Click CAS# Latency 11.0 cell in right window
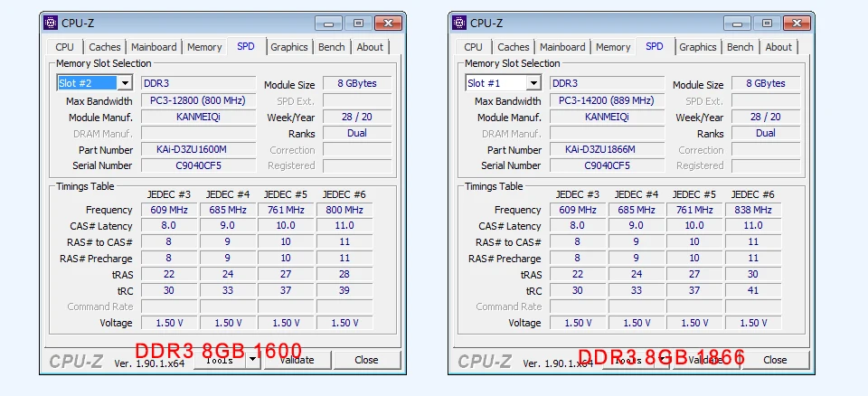868x396 pixels. click(x=753, y=225)
